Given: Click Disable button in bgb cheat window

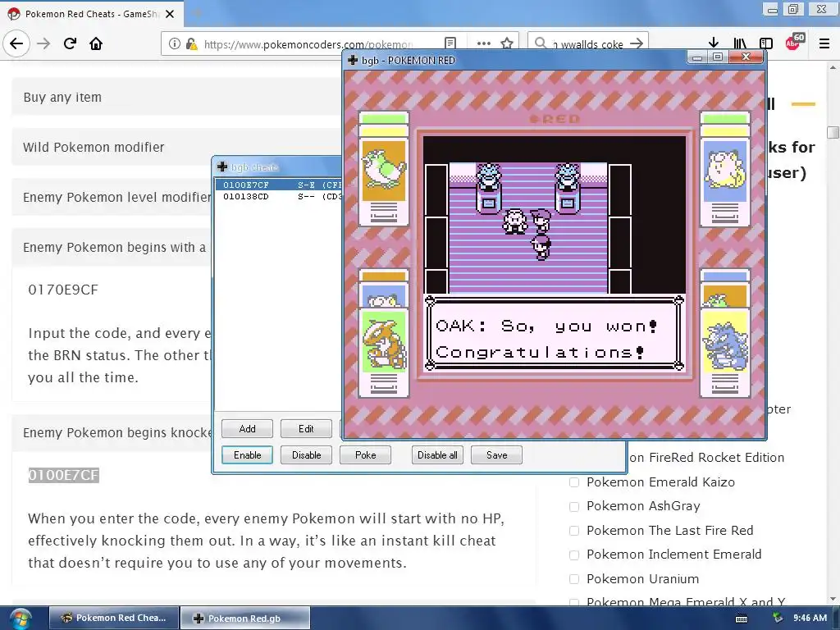Looking at the screenshot, I should [306, 454].
